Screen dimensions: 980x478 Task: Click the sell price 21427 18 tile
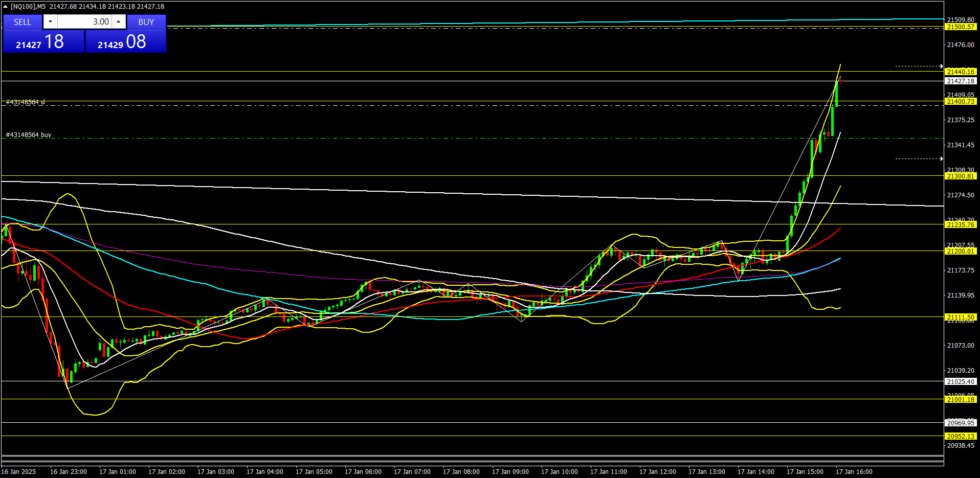tap(43, 42)
